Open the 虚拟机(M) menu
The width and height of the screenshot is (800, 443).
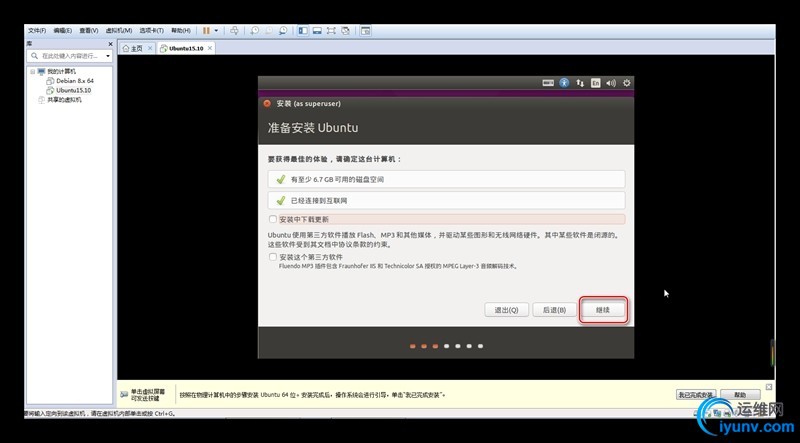tap(119, 31)
